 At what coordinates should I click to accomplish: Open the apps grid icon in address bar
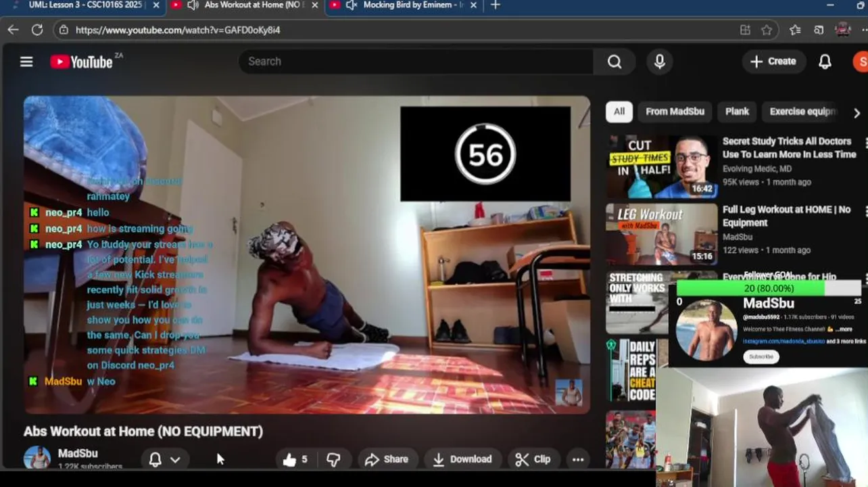(x=745, y=30)
